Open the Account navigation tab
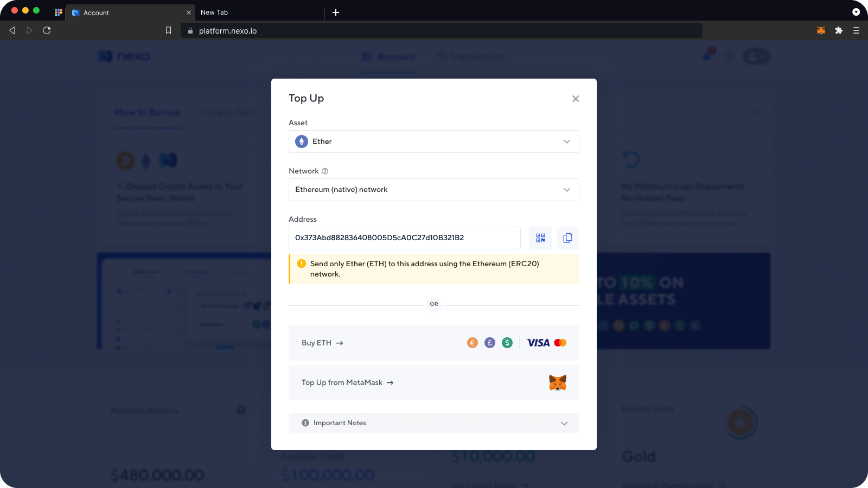868x488 pixels. click(388, 56)
